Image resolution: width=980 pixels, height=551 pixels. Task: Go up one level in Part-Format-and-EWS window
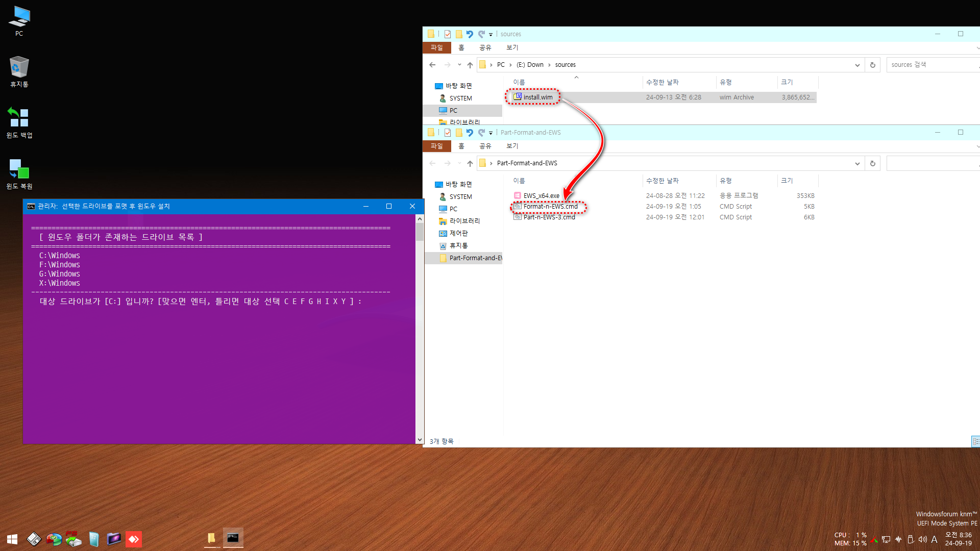click(470, 163)
